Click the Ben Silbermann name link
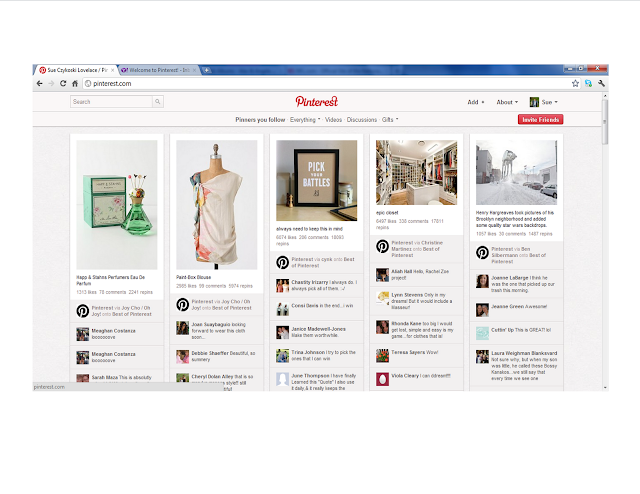Screen dimensions: 640x494 coord(511,252)
